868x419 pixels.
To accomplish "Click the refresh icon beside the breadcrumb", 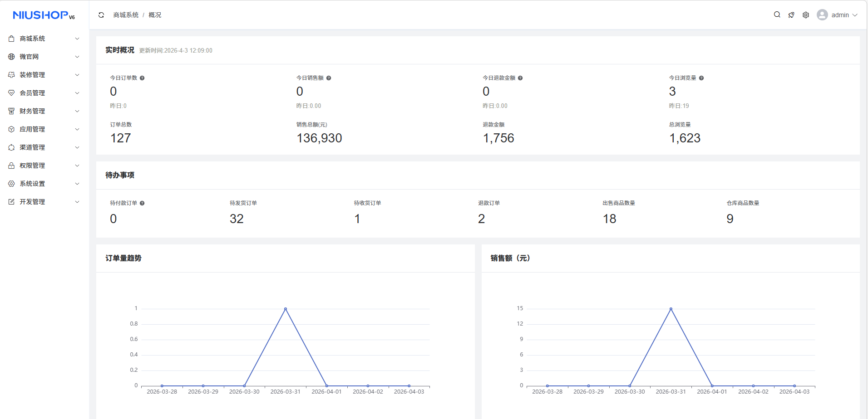I will pos(101,15).
